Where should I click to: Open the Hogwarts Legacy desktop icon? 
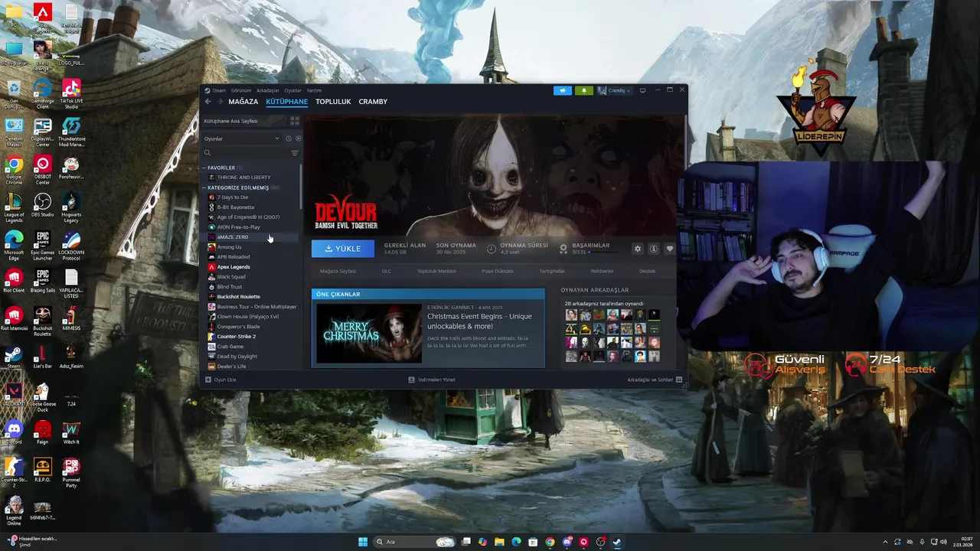coord(71,208)
